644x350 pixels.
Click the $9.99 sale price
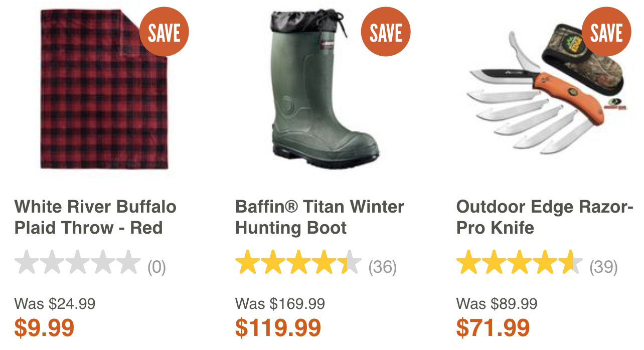coord(45,327)
